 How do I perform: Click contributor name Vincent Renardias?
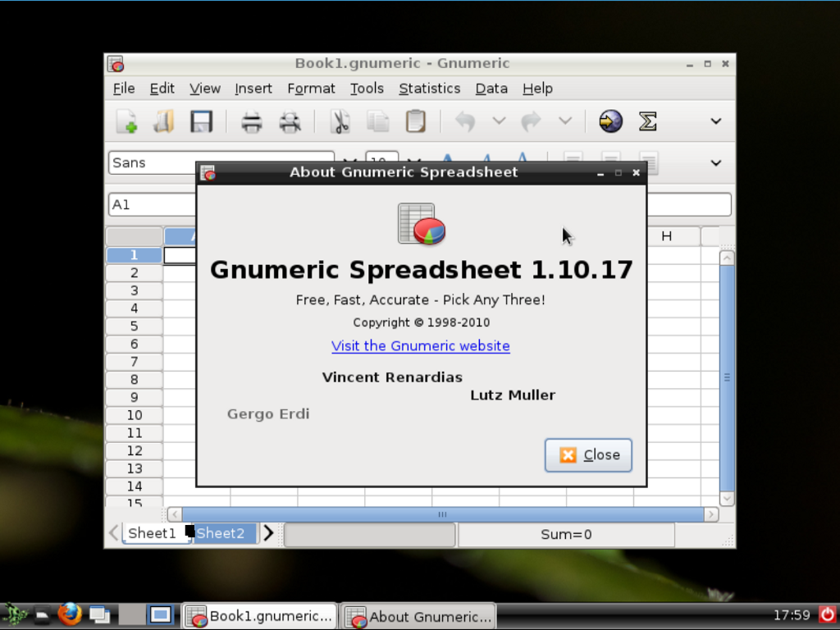pos(392,377)
